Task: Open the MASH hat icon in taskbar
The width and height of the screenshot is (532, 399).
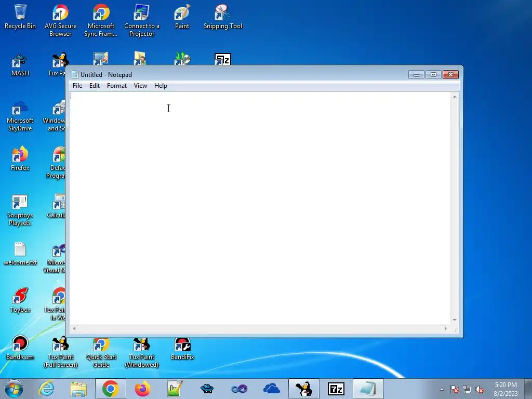Action: pos(207,389)
